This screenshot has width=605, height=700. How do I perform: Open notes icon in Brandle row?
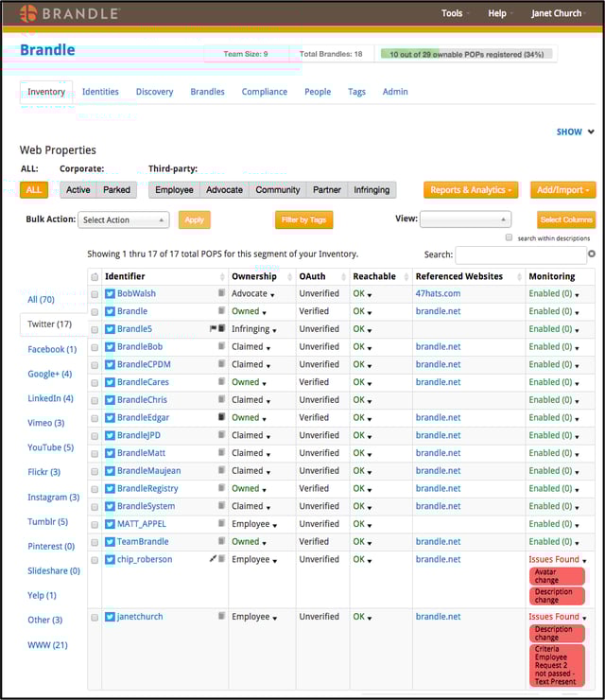tap(221, 310)
